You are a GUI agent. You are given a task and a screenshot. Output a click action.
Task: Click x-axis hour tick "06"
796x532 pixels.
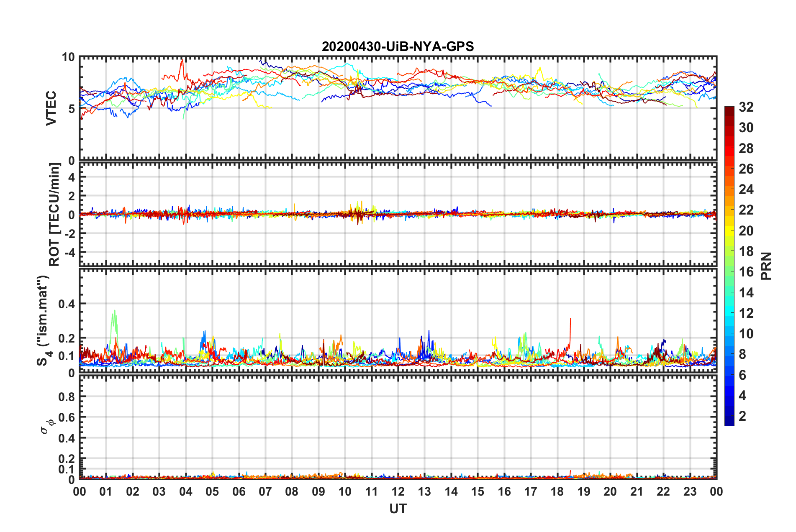click(239, 491)
